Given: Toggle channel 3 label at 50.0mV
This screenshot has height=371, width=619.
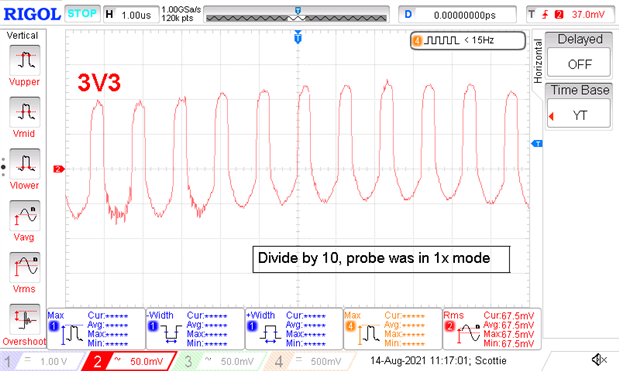Looking at the screenshot, I should pyautogui.click(x=219, y=361).
